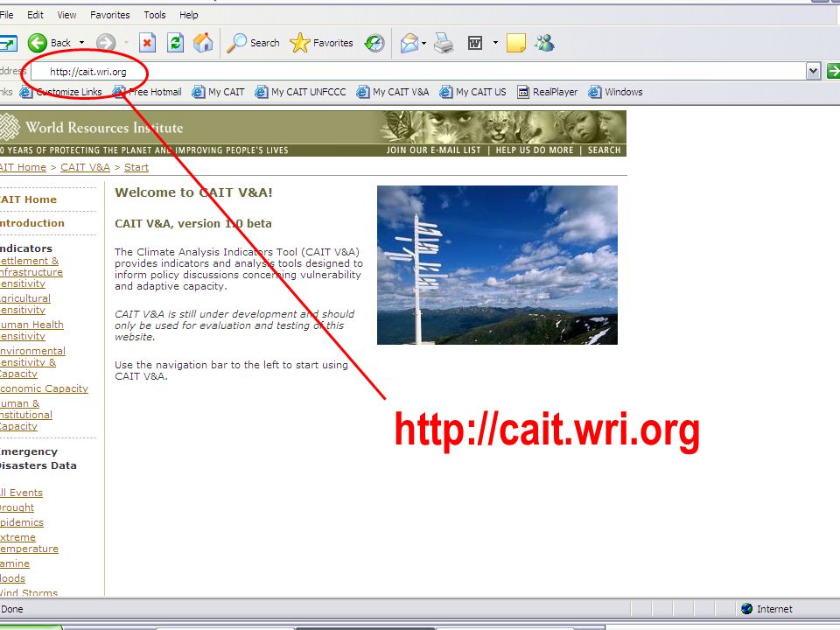Open Environmental Sensitivity & Capacity link
840x630 pixels.
(32, 362)
